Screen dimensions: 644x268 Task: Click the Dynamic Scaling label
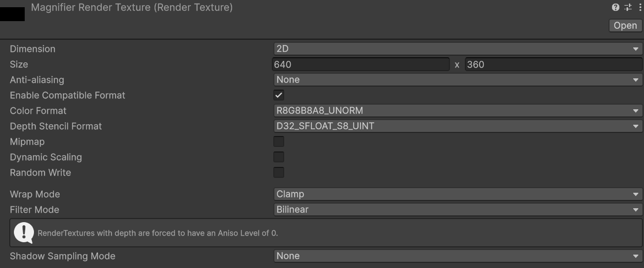pyautogui.click(x=46, y=157)
